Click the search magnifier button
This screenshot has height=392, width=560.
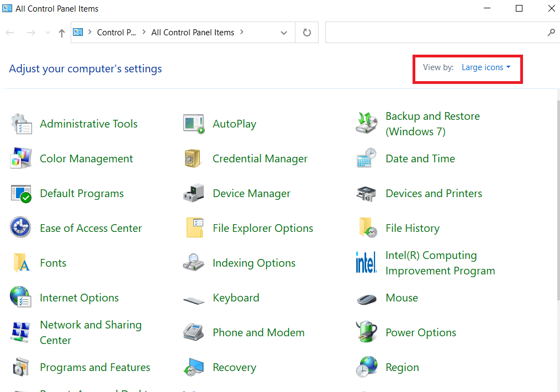551,33
